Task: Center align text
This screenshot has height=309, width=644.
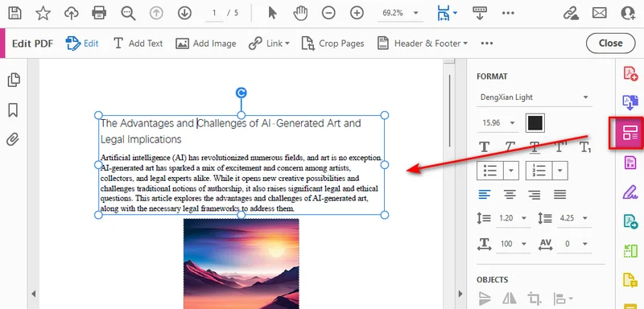Action: click(x=510, y=194)
